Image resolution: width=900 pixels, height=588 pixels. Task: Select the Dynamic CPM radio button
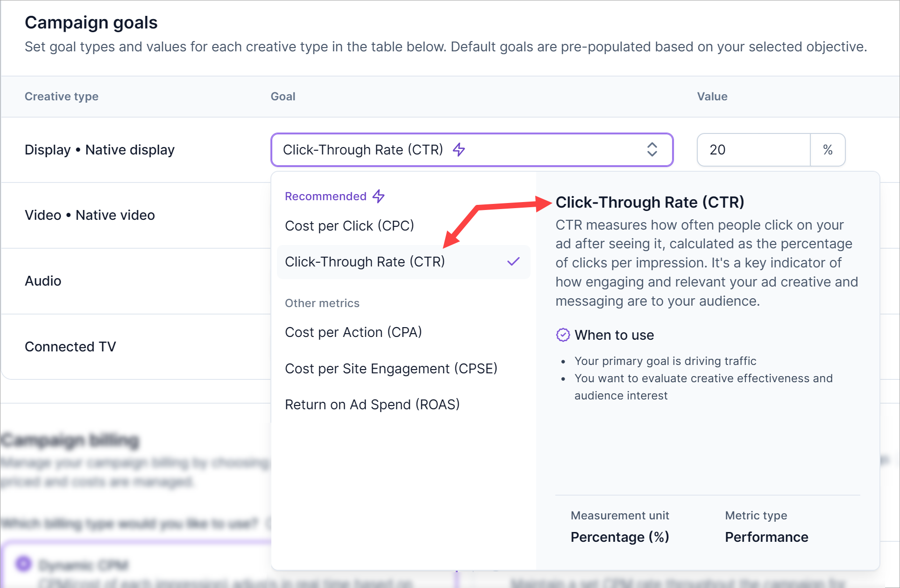pyautogui.click(x=23, y=564)
